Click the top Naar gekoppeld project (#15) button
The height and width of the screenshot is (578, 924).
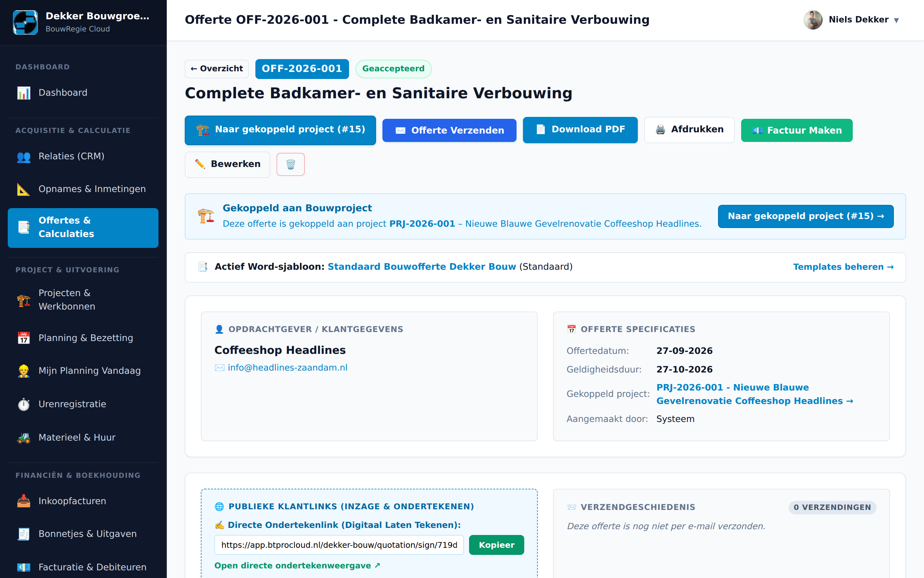[280, 130]
